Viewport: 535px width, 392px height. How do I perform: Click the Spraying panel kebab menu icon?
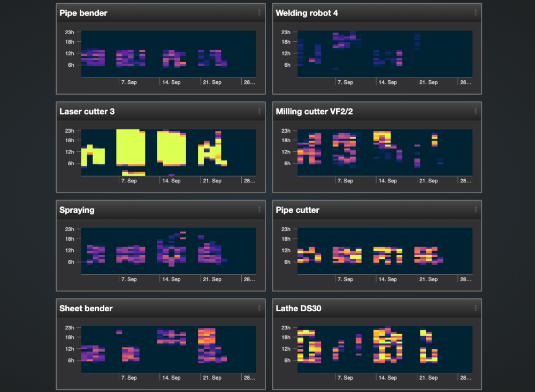pyautogui.click(x=259, y=210)
